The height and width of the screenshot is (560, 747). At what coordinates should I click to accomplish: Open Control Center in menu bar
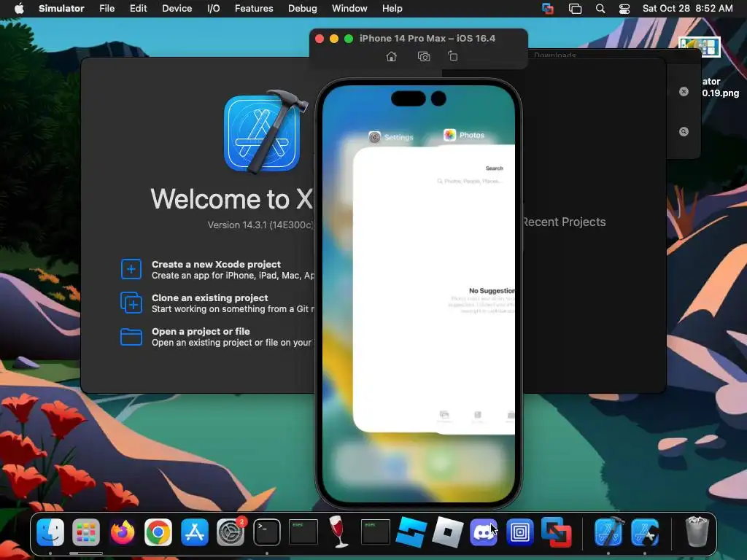624,9
